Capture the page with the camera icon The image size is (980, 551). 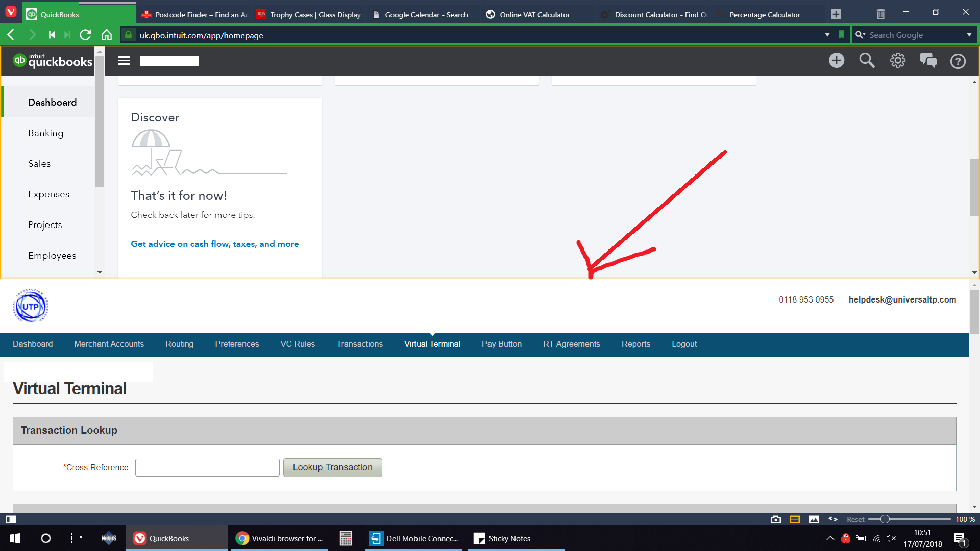tap(776, 519)
